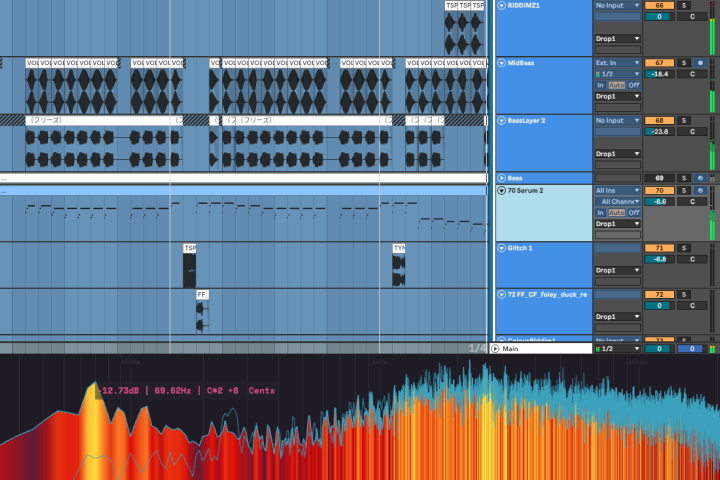This screenshot has width=720, height=480.
Task: Open the MidBass Ext. In input dropdown
Action: pos(618,63)
